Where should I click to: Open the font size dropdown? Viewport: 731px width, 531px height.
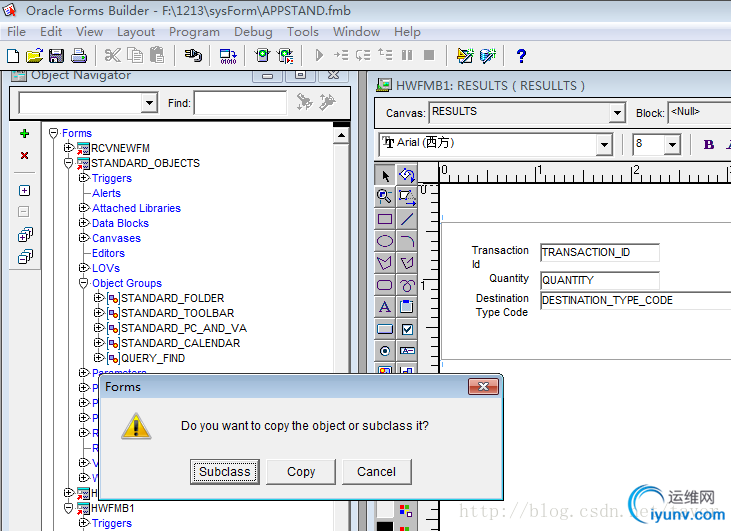(x=672, y=145)
